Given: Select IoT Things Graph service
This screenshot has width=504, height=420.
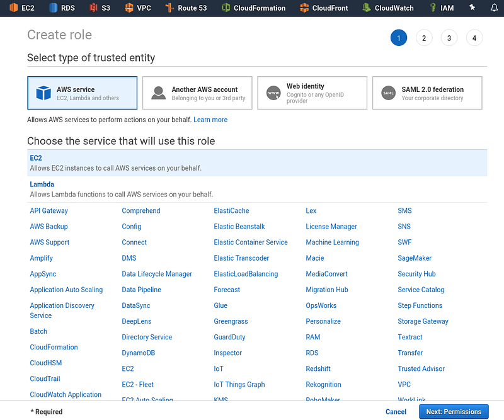Looking at the screenshot, I should pyautogui.click(x=239, y=385).
